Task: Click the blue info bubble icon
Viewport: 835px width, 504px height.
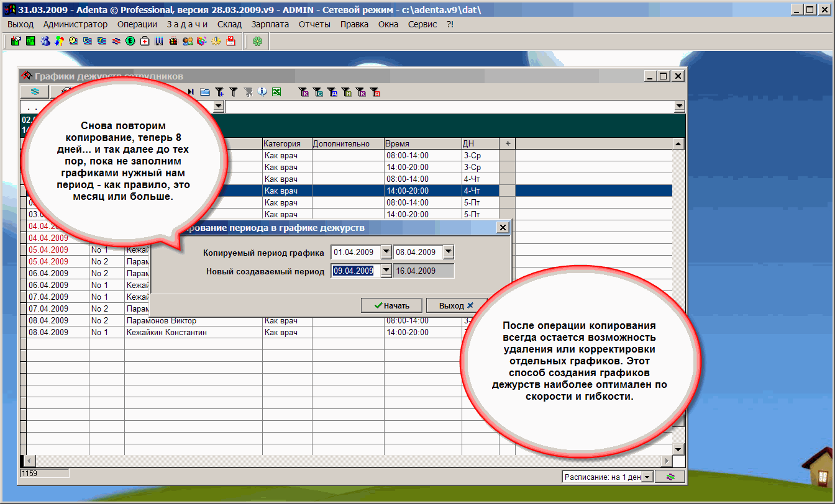Action: pyautogui.click(x=262, y=92)
